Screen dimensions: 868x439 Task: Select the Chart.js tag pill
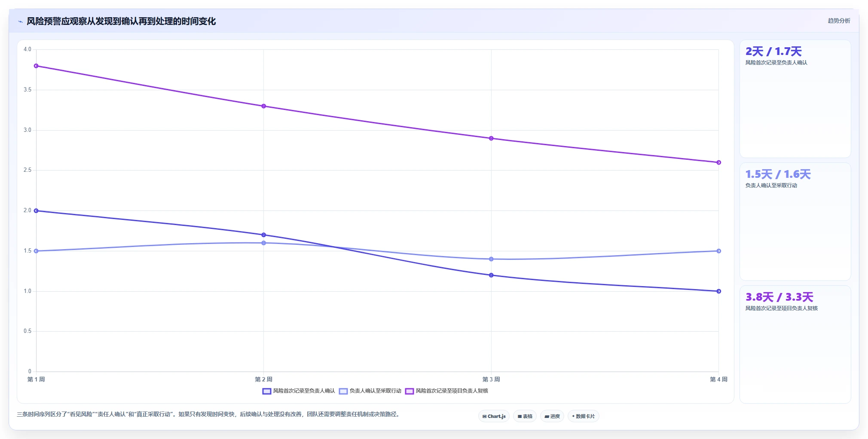tap(494, 416)
